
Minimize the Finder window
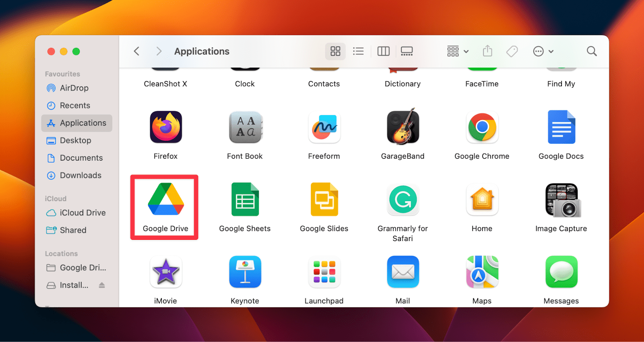tap(64, 52)
